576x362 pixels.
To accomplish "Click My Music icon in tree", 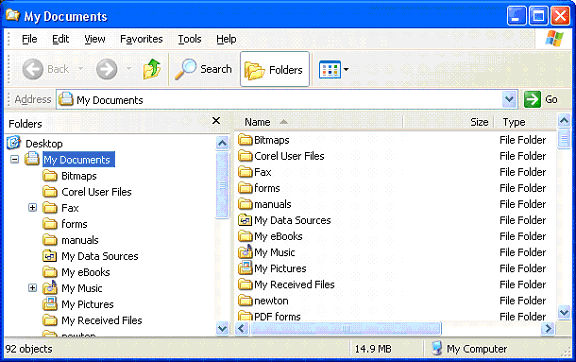I will [50, 288].
